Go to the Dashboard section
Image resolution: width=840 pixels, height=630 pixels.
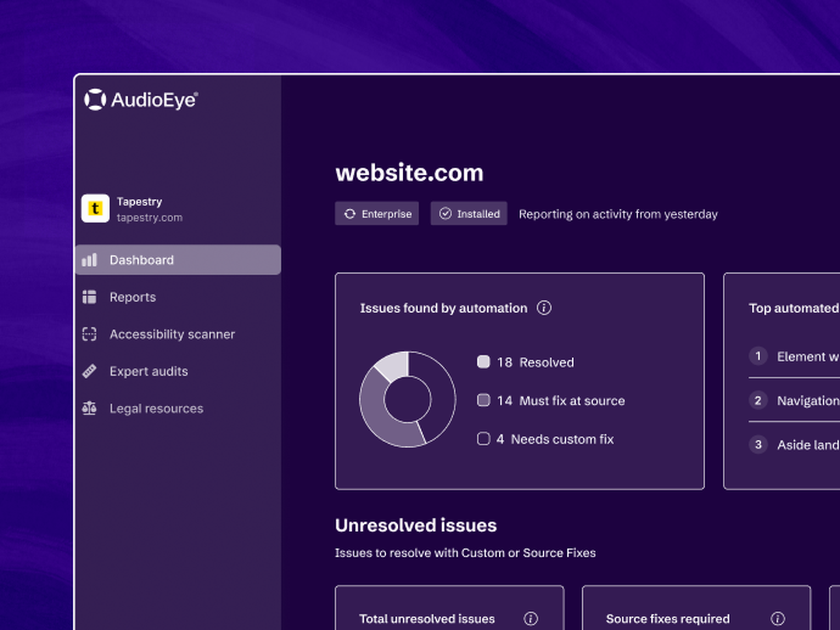[x=141, y=260]
